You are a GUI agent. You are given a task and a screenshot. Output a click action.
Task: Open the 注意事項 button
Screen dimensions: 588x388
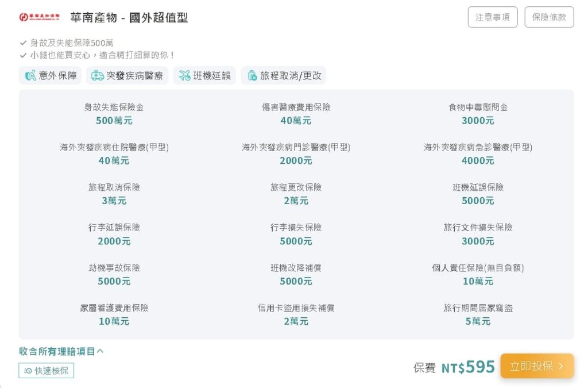tap(492, 17)
